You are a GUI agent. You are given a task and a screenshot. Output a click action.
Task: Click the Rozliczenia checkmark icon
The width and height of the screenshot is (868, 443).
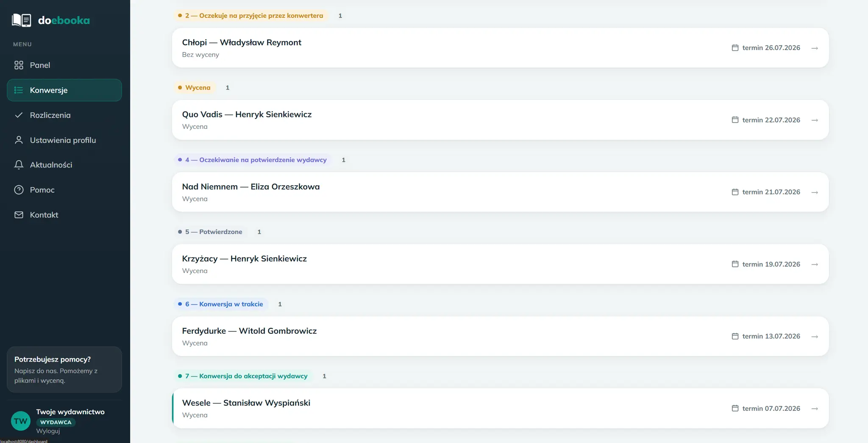point(19,115)
